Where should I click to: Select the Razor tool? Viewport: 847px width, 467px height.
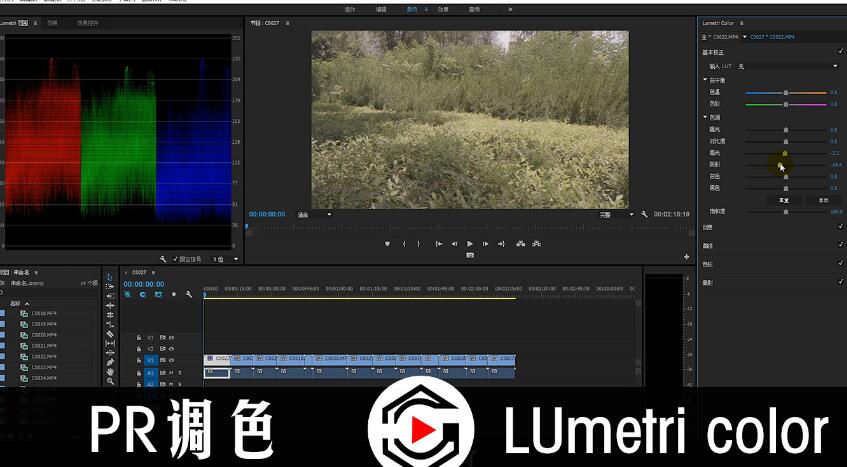110,334
